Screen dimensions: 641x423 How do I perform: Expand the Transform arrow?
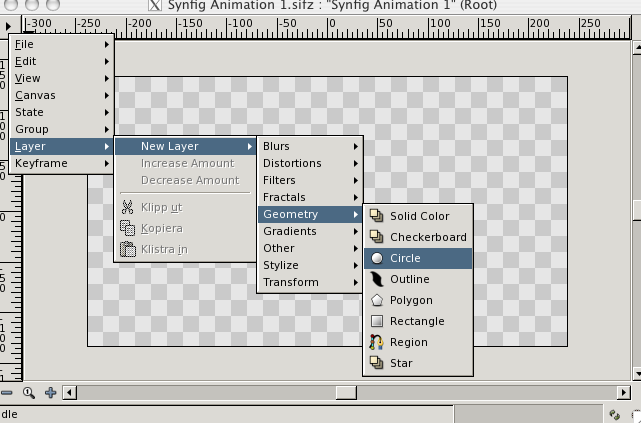pos(356,282)
